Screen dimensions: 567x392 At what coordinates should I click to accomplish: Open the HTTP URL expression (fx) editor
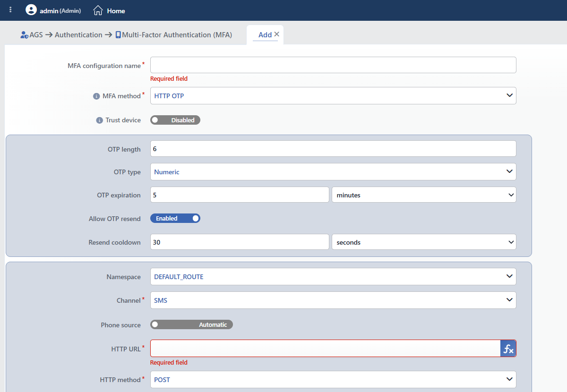click(x=508, y=349)
